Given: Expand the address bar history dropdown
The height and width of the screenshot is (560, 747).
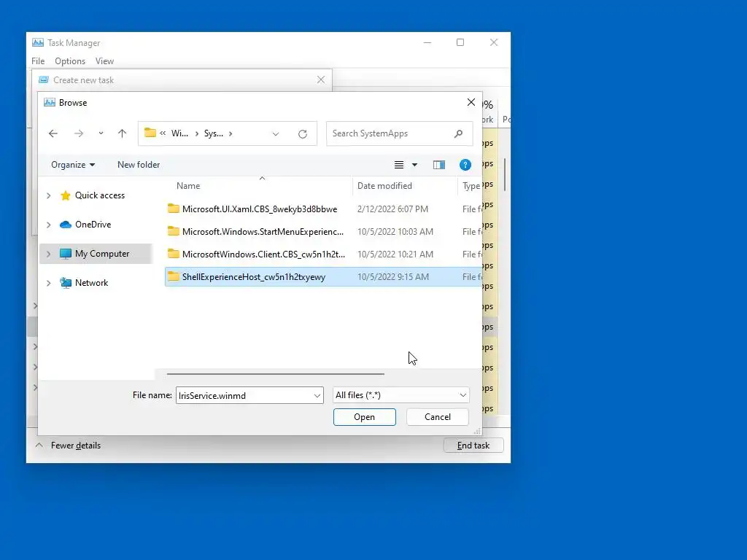Looking at the screenshot, I should click(275, 134).
